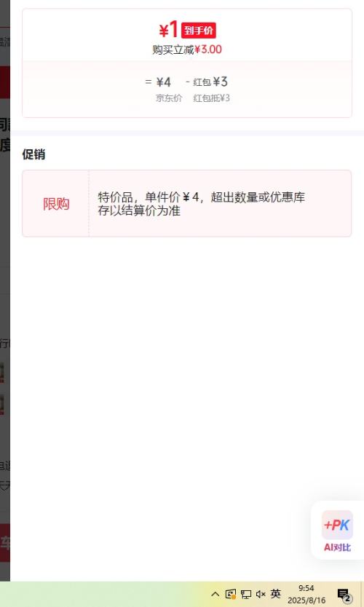Click the AI对比 label under PK
364x607 pixels.
pos(337,547)
